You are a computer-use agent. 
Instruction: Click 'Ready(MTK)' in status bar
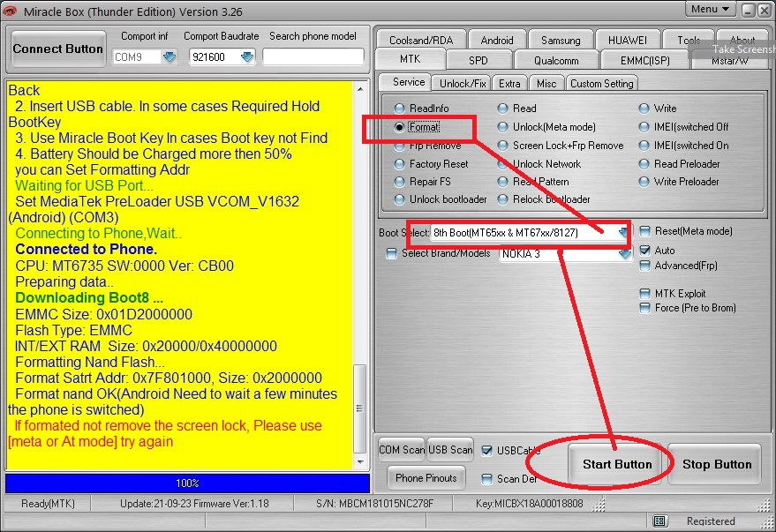48,504
